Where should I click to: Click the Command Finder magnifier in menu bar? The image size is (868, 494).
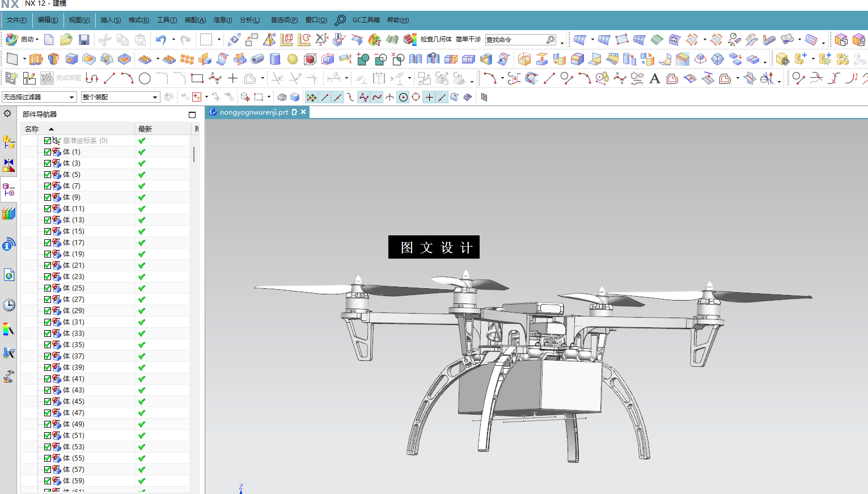340,20
